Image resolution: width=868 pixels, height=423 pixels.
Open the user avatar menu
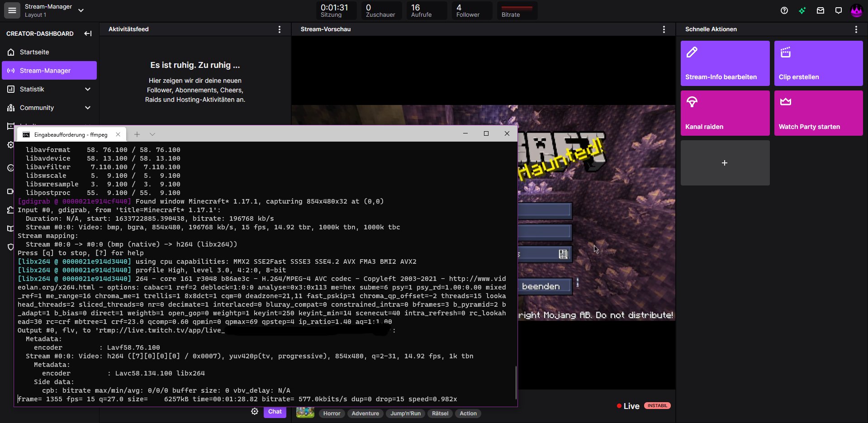(857, 10)
